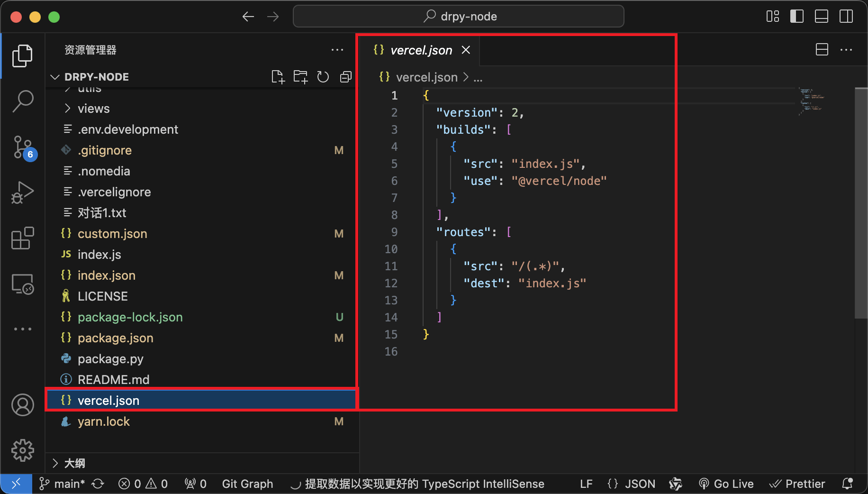The image size is (868, 494).
Task: Open the Explorer view in activity bar
Action: (x=22, y=56)
